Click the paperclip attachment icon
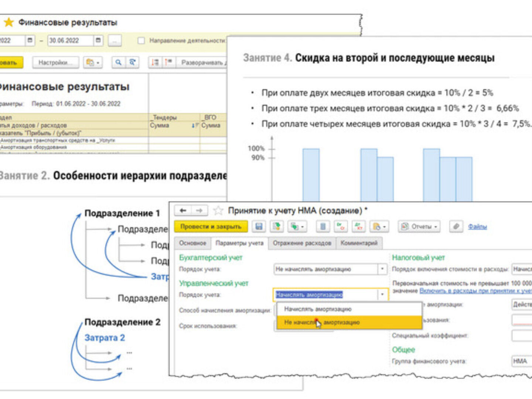Screen dimensions: 532x399 (456, 226)
